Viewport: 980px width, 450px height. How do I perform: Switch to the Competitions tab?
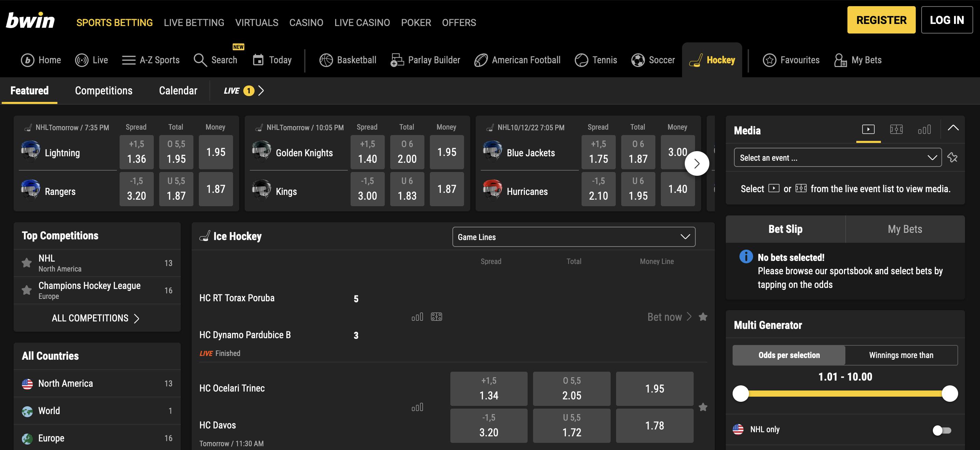point(104,91)
